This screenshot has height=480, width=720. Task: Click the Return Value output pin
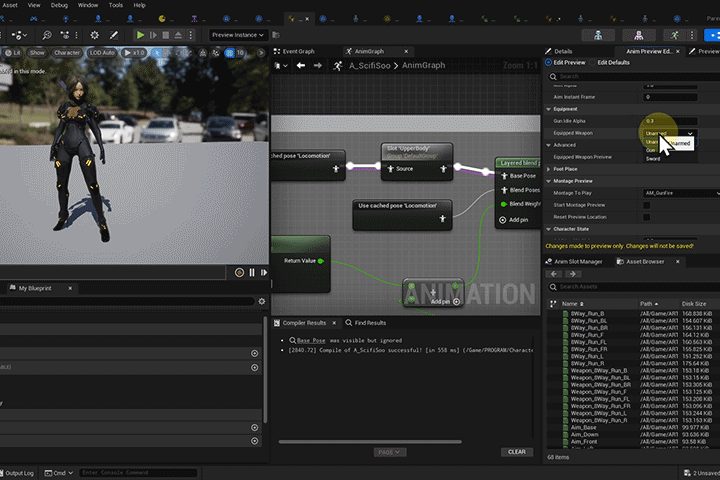[321, 261]
